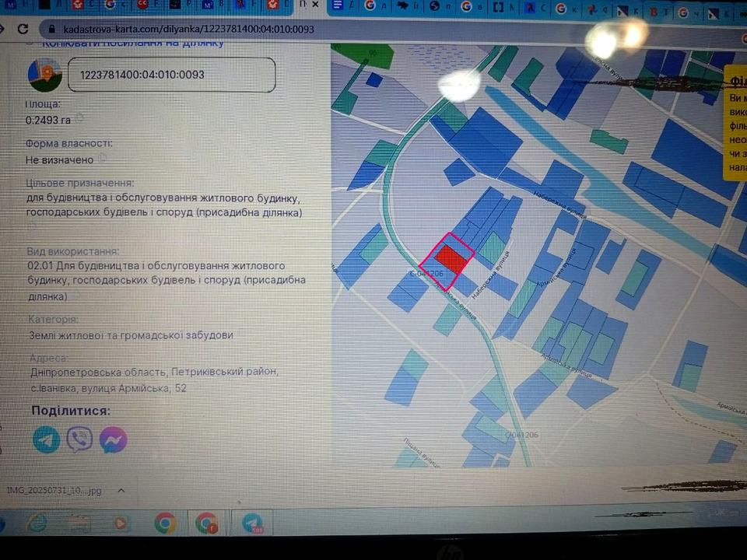The width and height of the screenshot is (747, 560).
Task: Switch to the first Chrome taskbar window
Action: 164,523
